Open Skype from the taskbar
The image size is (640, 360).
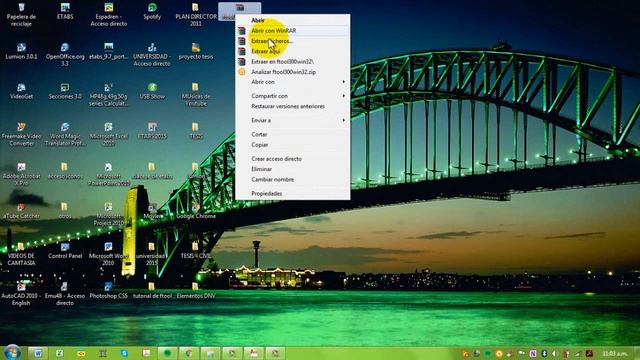pos(124,353)
